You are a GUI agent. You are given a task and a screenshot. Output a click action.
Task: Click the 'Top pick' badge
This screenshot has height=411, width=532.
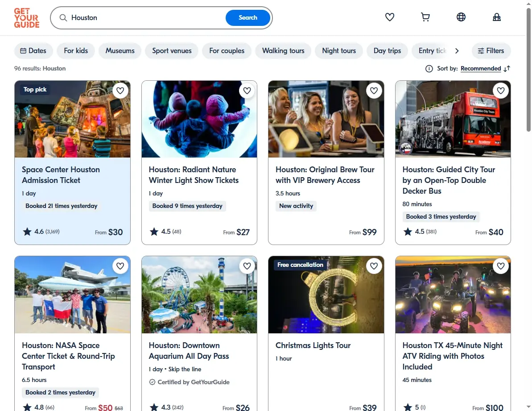coord(35,90)
